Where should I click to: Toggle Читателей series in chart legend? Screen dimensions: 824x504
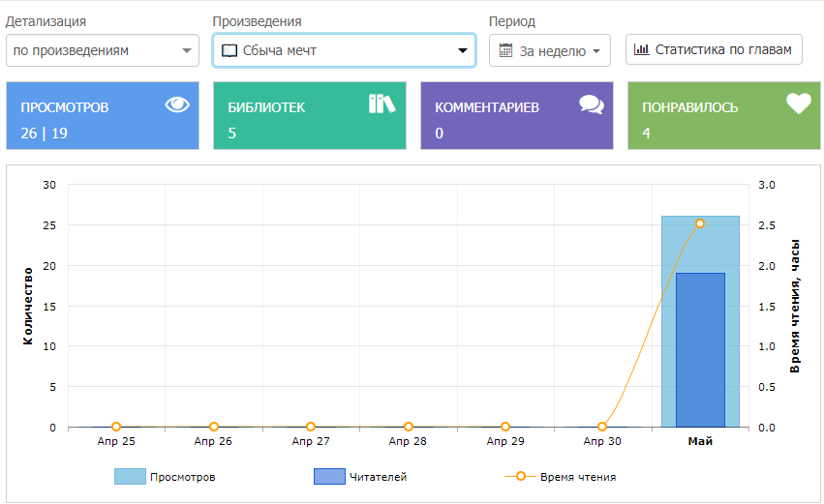click(360, 477)
